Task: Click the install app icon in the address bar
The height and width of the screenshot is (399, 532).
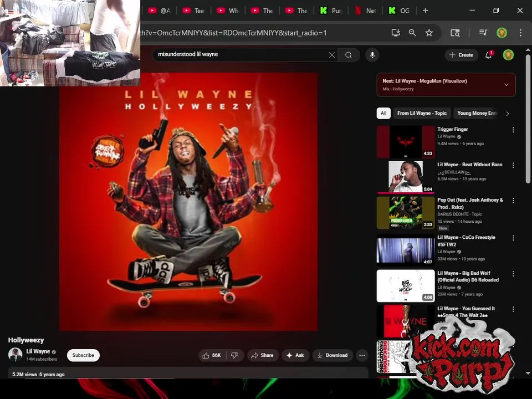Action: click(x=396, y=33)
